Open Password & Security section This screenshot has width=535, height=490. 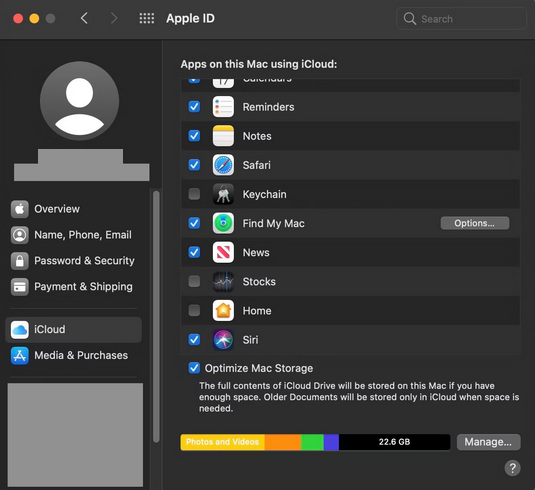coord(73,261)
